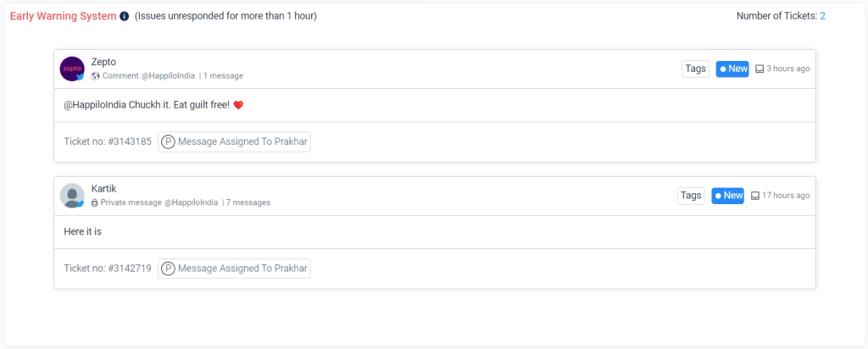Viewport: 868px width, 349px height.
Task: Click the lock icon before Private message
Action: [x=95, y=203]
